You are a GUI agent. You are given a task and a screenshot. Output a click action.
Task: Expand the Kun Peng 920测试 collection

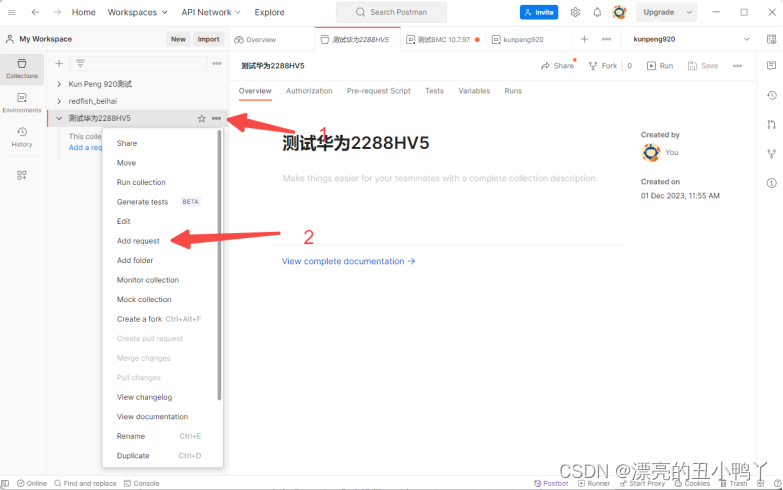(59, 84)
